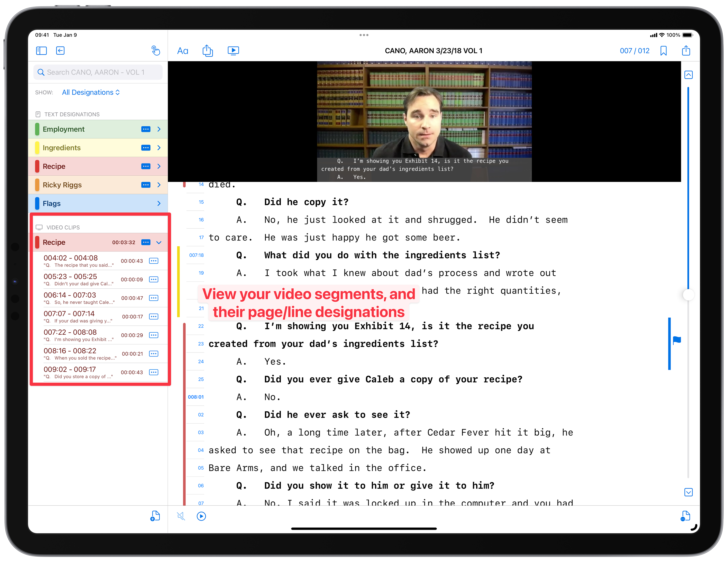Add a new document in sidebar footer

[155, 516]
